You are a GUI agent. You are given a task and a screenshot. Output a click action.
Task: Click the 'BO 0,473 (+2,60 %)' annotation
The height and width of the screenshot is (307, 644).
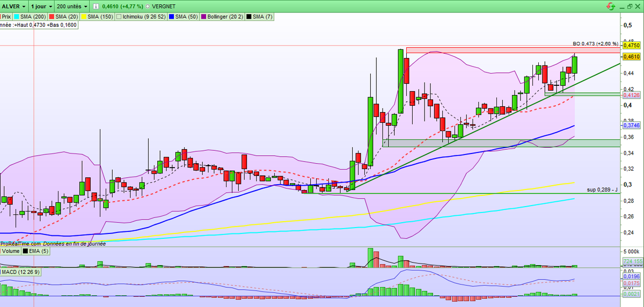click(596, 44)
